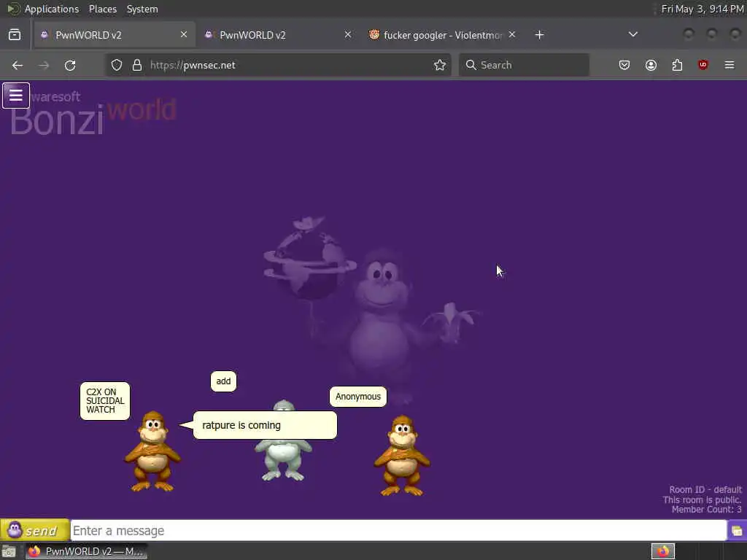Click the Anonymous bonzi character
The height and width of the screenshot is (560, 747).
point(402,456)
